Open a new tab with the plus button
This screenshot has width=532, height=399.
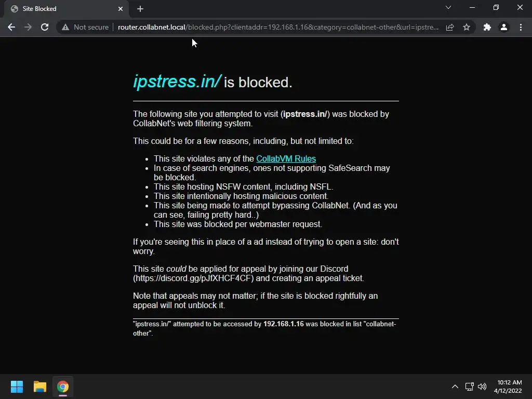pos(140,9)
